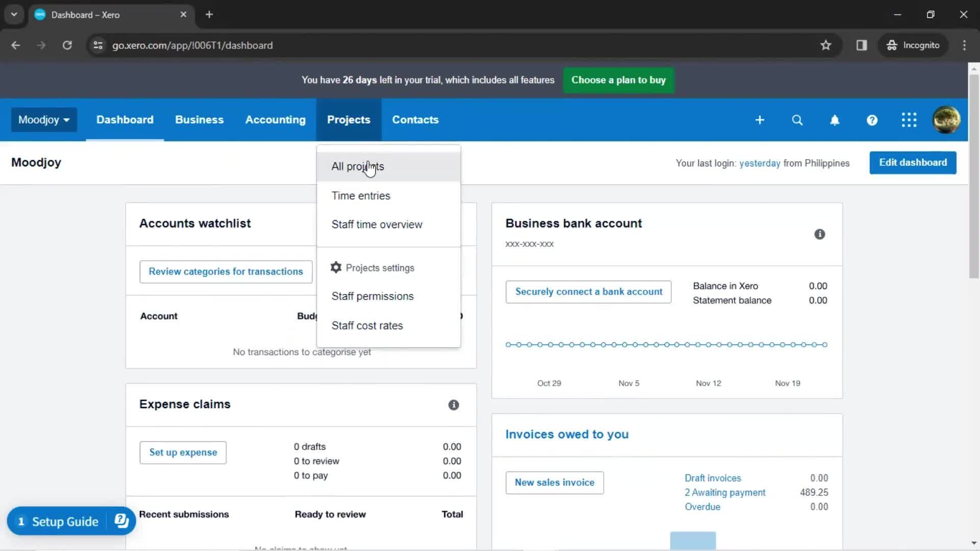Click the Projects settings gear icon
Viewport: 980px width, 551px height.
pos(336,267)
